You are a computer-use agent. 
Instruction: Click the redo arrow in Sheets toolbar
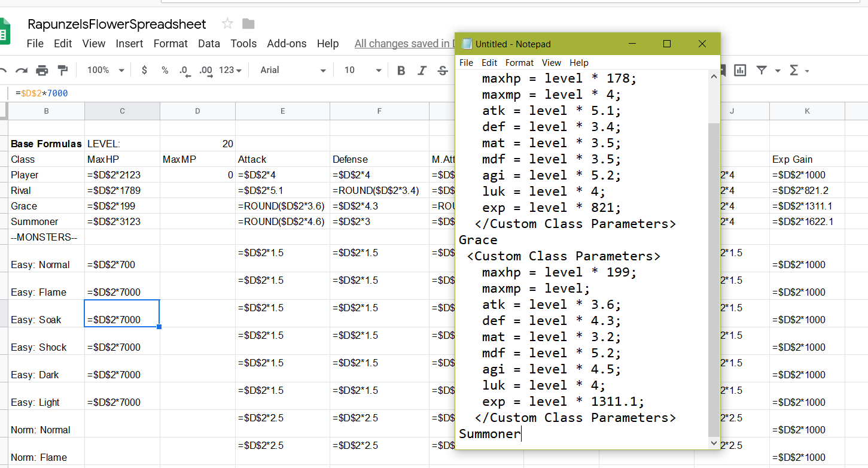(22, 71)
